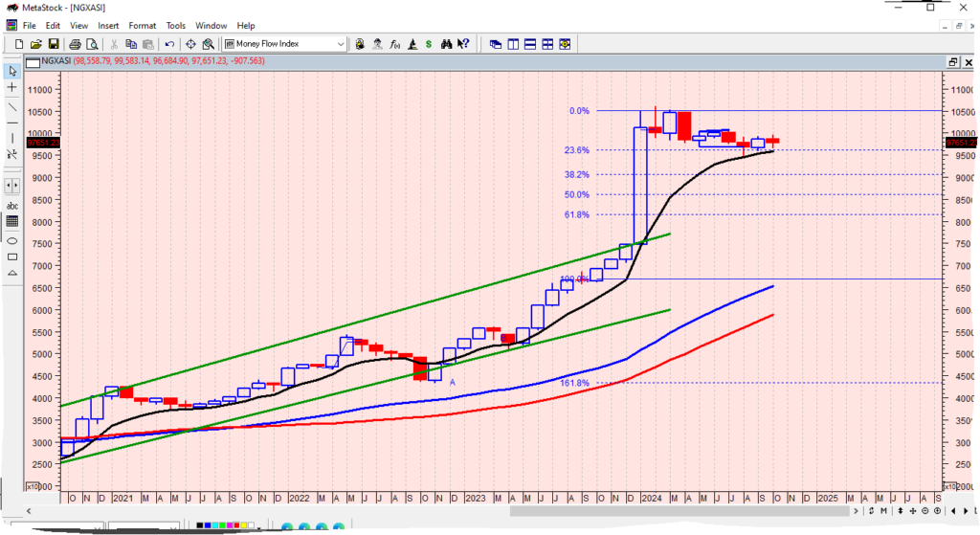
Task: Open the Tools menu
Action: click(x=176, y=25)
